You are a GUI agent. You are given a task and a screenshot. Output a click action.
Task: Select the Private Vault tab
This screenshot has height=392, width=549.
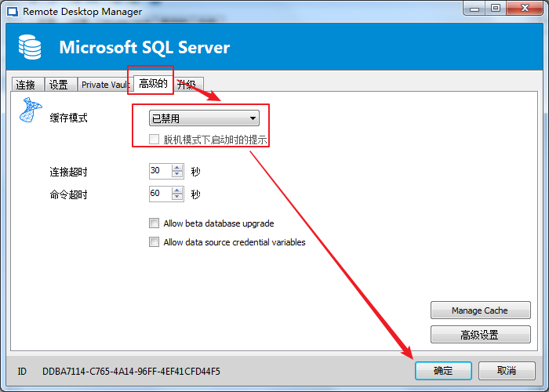click(x=105, y=85)
